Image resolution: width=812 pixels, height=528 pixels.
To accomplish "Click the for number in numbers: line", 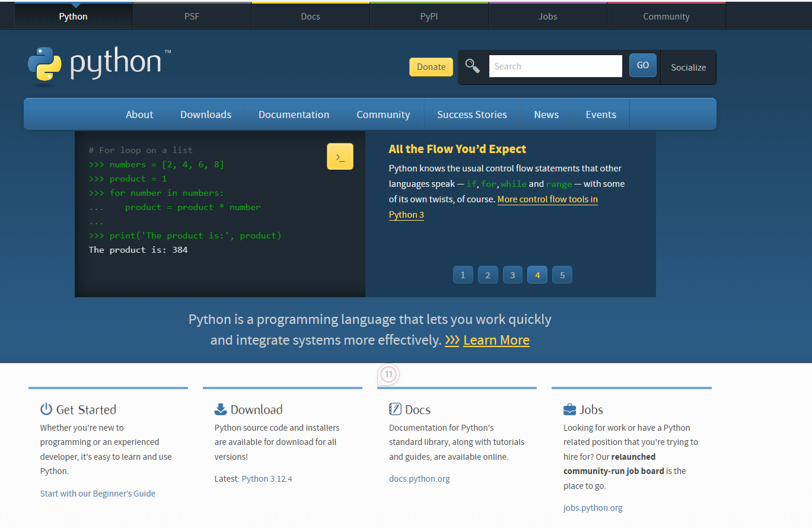I will [157, 193].
